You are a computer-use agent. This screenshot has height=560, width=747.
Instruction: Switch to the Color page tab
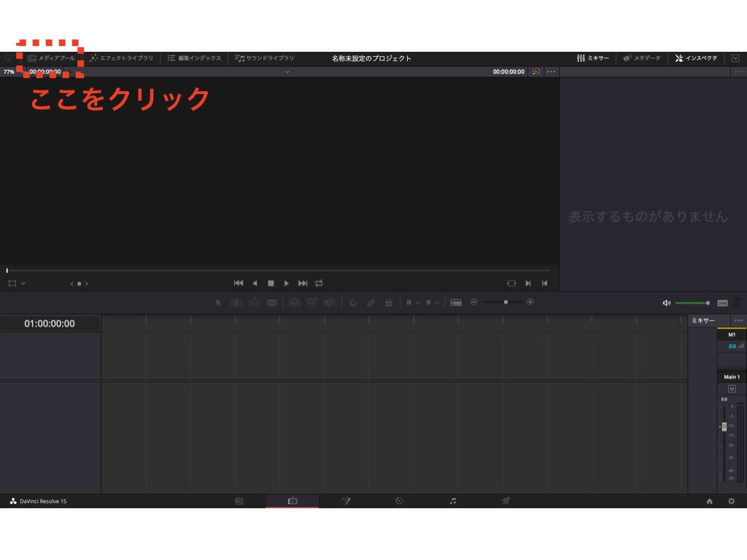(x=398, y=501)
